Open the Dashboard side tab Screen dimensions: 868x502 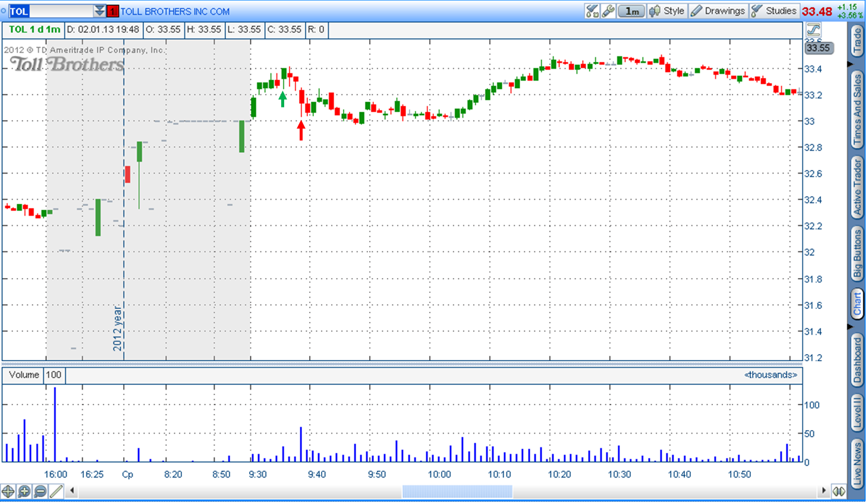tap(857, 359)
